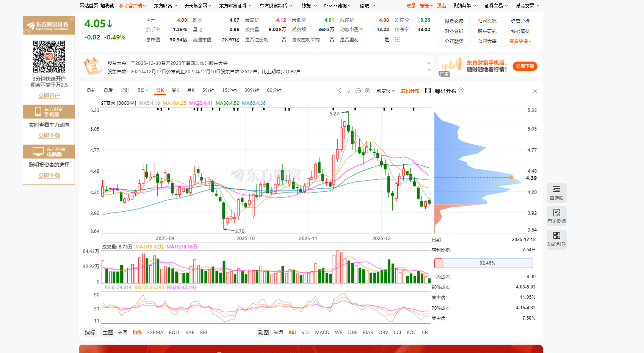The height and width of the screenshot is (353, 644).
Task: Click the QR code image in the sidebar
Action: 49,57
